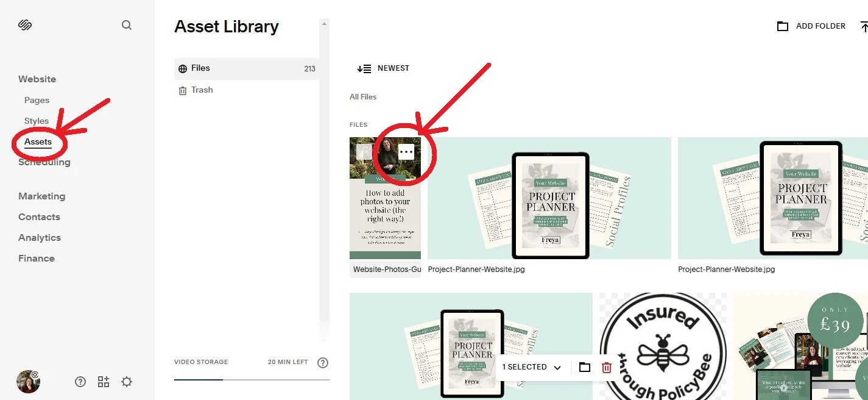The width and height of the screenshot is (868, 400).
Task: Select the Insured through PolicyBee badge thumbnail
Action: 663,346
